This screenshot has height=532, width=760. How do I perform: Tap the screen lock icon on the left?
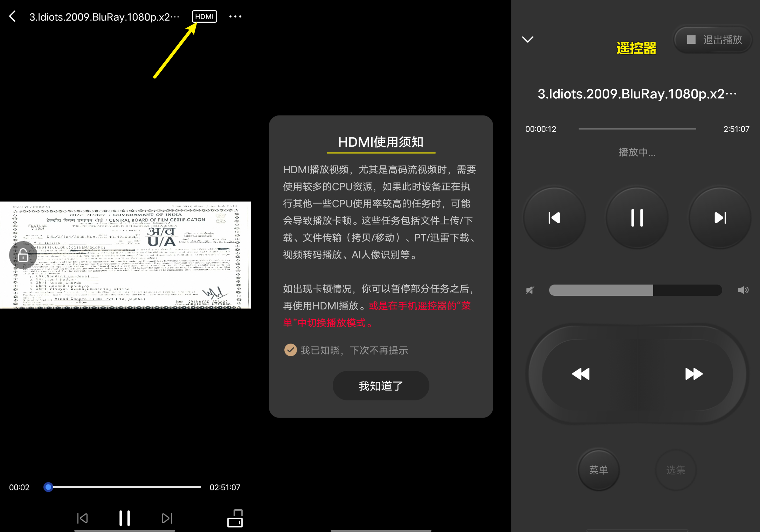pos(22,255)
